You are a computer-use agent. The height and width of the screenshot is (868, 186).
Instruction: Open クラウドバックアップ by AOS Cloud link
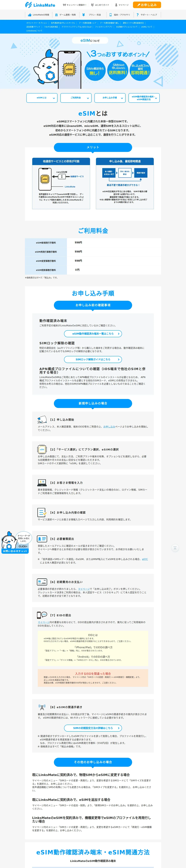click(76, 27)
